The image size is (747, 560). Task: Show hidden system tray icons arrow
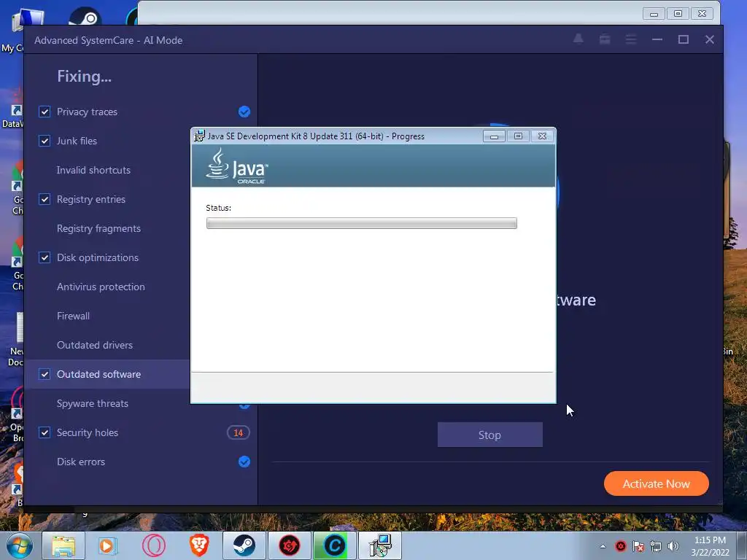[603, 546]
